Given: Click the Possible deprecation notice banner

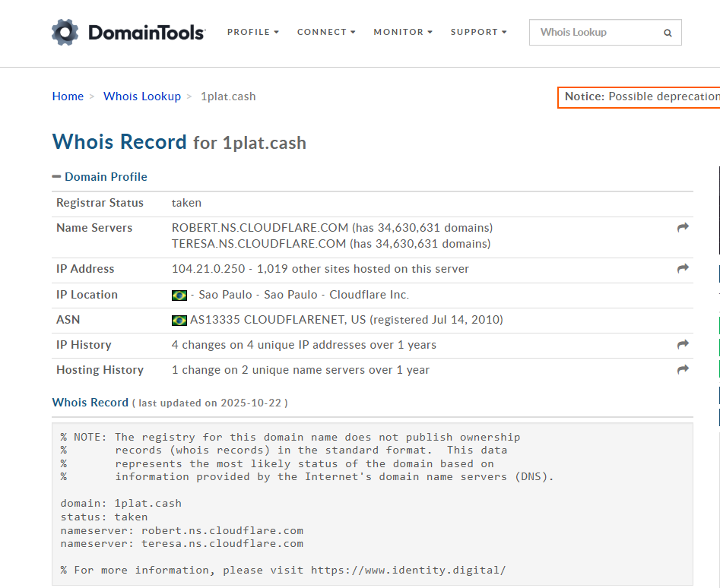Looking at the screenshot, I should click(x=640, y=96).
